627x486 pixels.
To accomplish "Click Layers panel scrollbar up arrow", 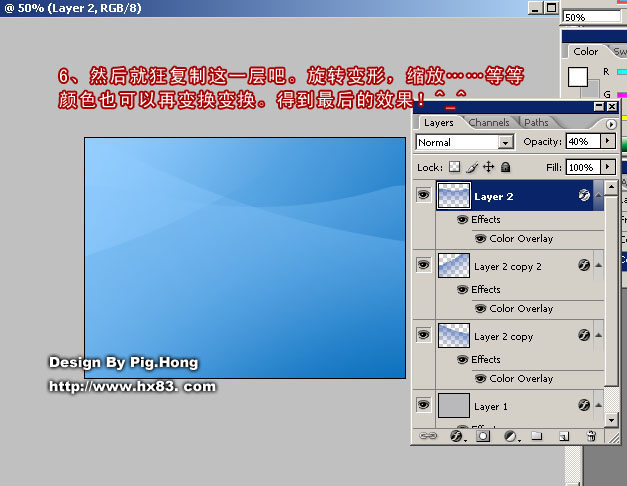I will [x=611, y=187].
